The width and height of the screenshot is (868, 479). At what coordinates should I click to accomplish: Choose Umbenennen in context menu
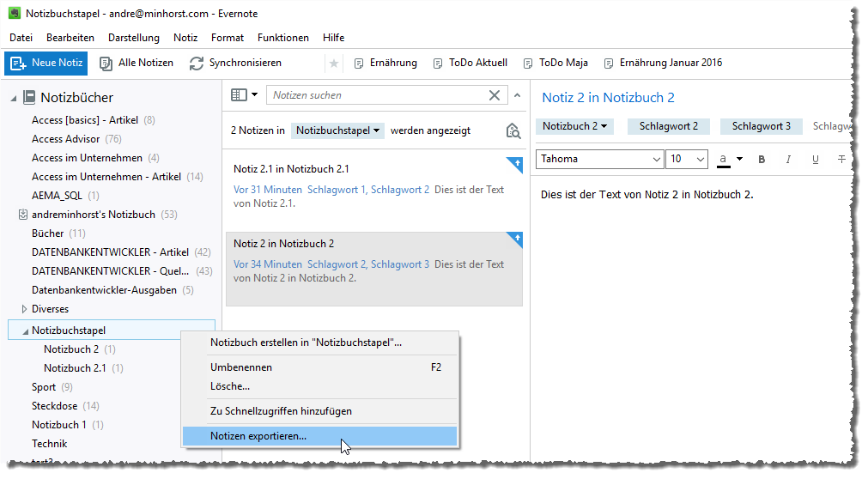[x=320, y=367]
